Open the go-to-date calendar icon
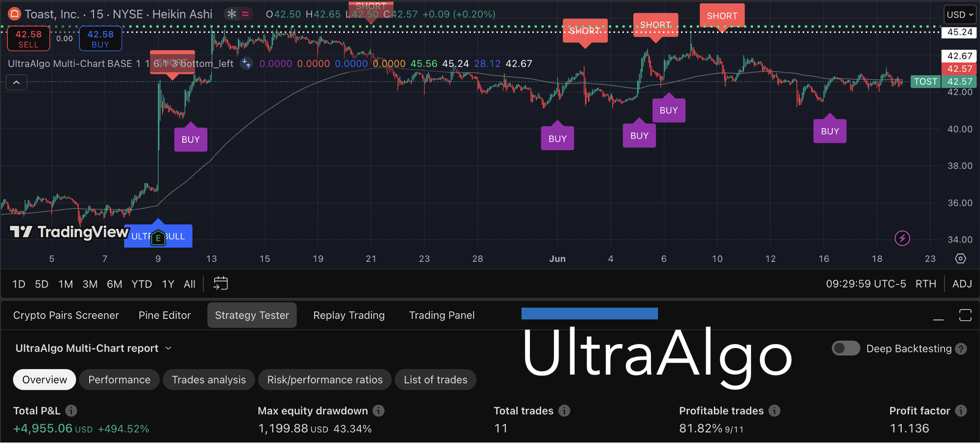 [x=220, y=284]
